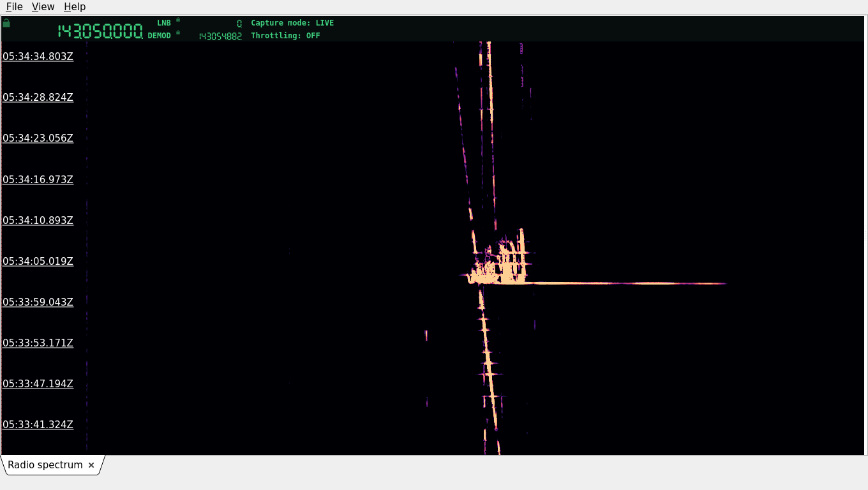
Task: Click the timestamp 05:34:28.824Z
Action: pos(38,97)
